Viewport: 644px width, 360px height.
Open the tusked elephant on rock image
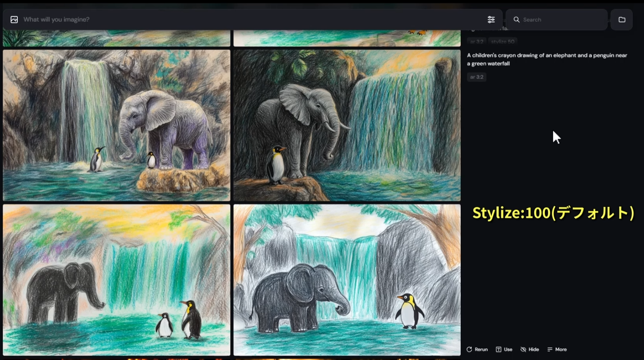pos(347,125)
